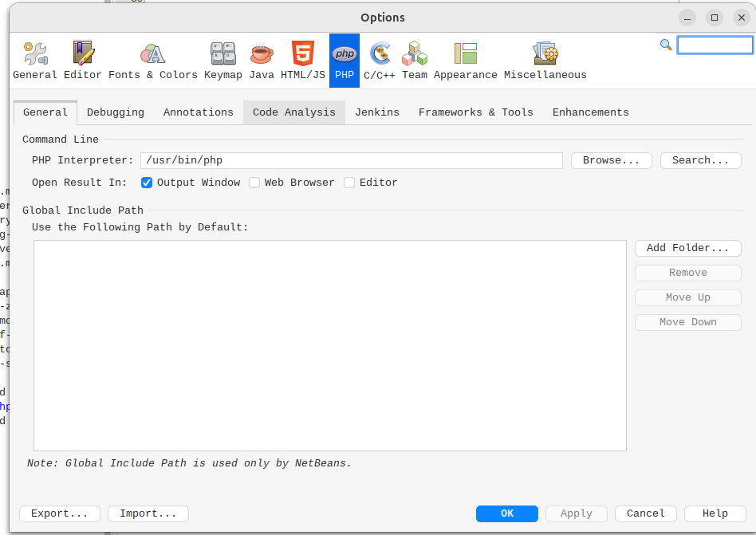Open the Code Analysis tab
Image resolution: width=756 pixels, height=535 pixels.
coord(294,112)
